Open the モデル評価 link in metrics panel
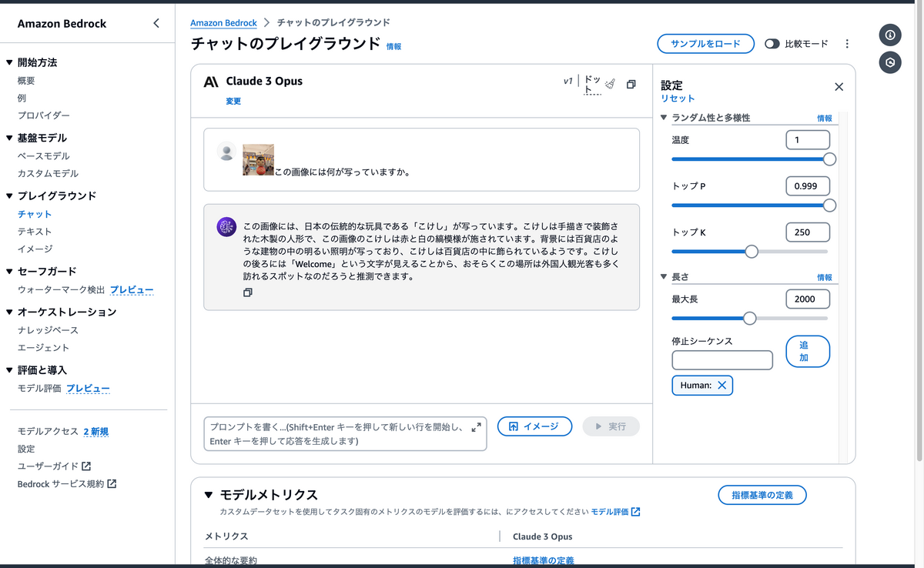The width and height of the screenshot is (924, 568). pyautogui.click(x=615, y=512)
